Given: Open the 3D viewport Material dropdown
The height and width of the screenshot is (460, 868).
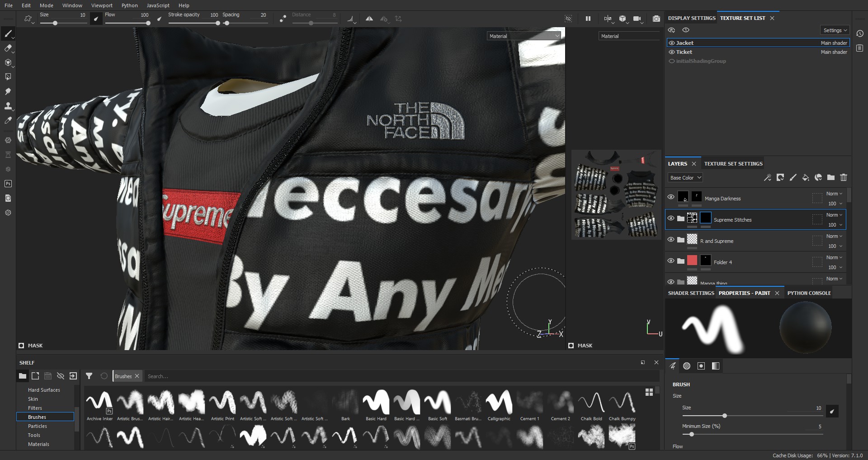Looking at the screenshot, I should click(x=524, y=36).
